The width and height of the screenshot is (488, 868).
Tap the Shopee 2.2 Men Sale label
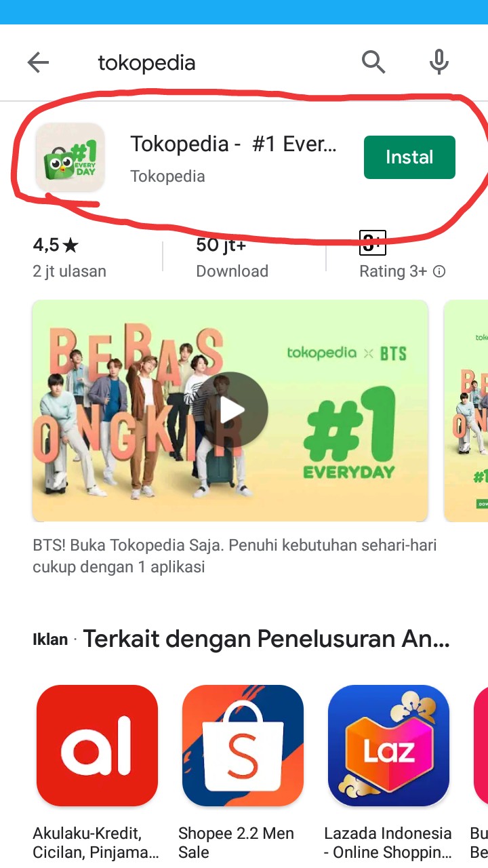pyautogui.click(x=237, y=842)
